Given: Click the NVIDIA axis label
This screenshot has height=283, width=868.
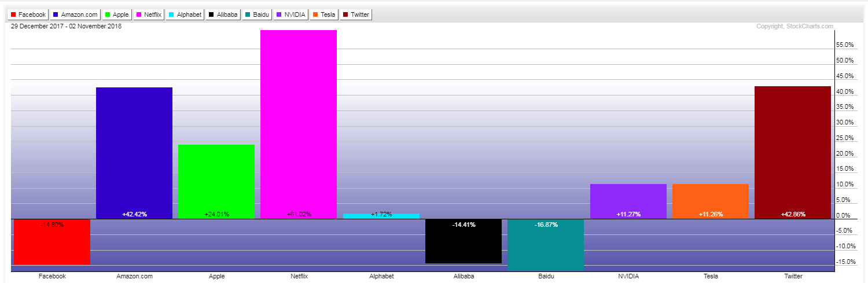Looking at the screenshot, I should (x=628, y=276).
